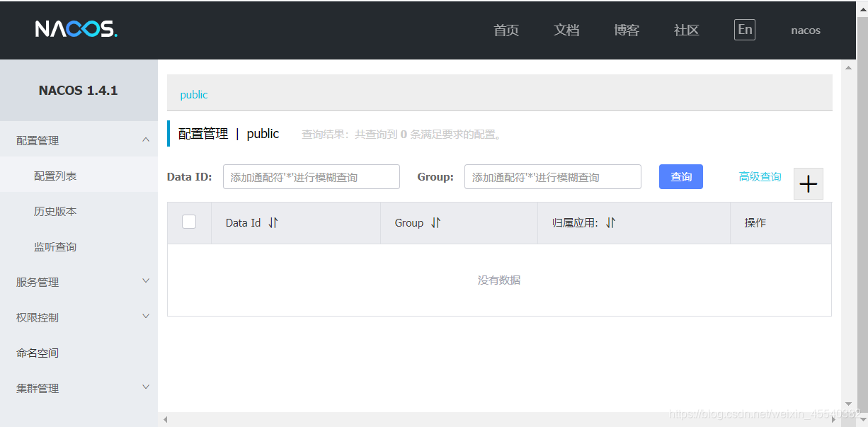Click the horizontal scrollbar left arrow
Screen dimensions: 868x427
coord(166,419)
